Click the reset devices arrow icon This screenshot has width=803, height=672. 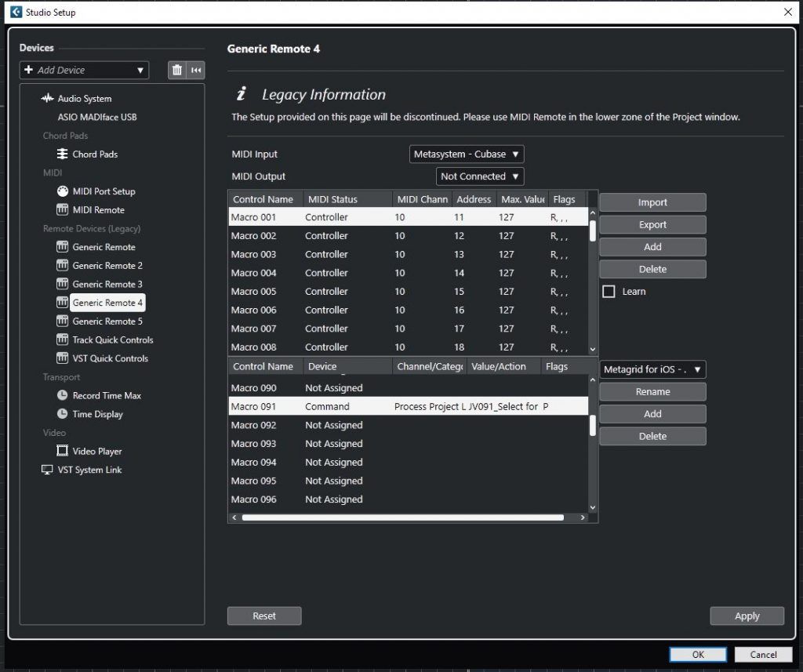[x=196, y=70]
